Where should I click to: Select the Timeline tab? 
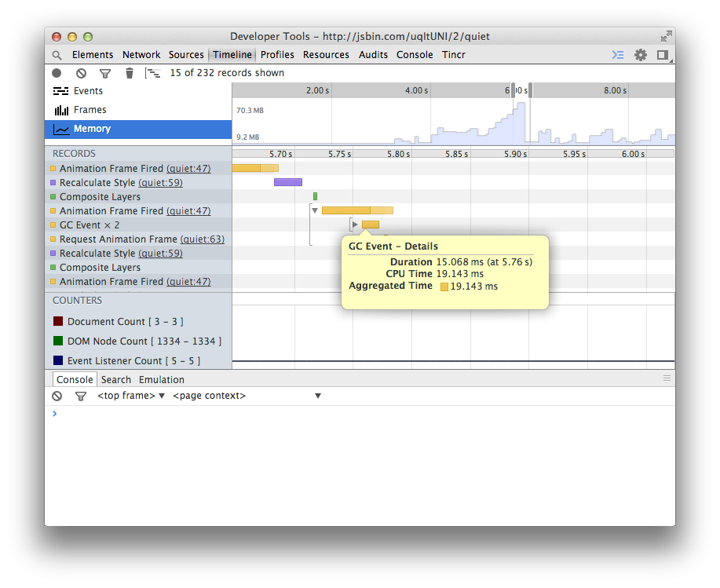click(232, 55)
